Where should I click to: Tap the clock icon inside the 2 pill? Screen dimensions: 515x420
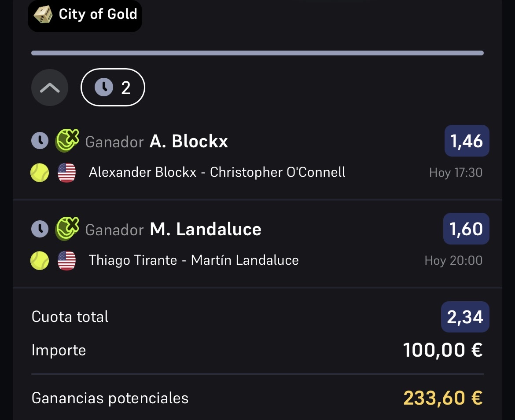coord(104,87)
